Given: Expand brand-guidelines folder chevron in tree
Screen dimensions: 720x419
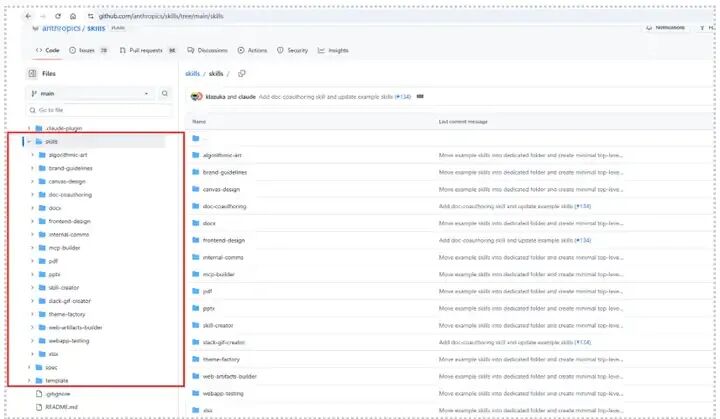Looking at the screenshot, I should [x=33, y=168].
